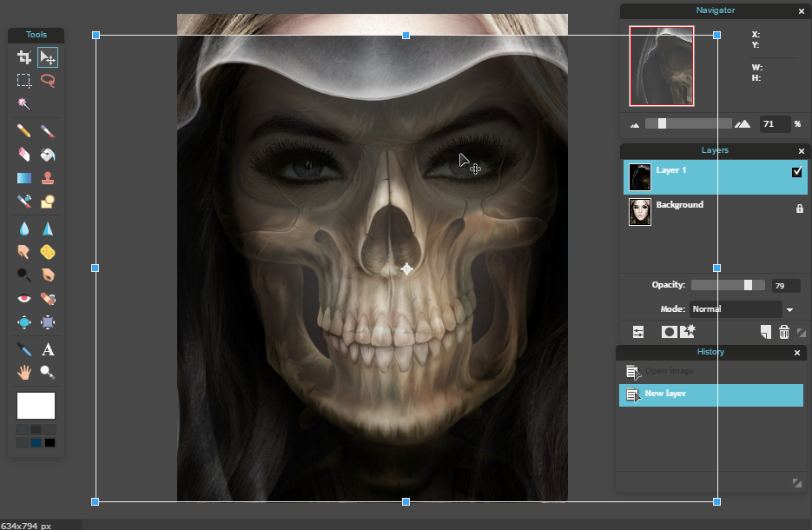Adjust the Navigator zoom slider

pos(688,124)
